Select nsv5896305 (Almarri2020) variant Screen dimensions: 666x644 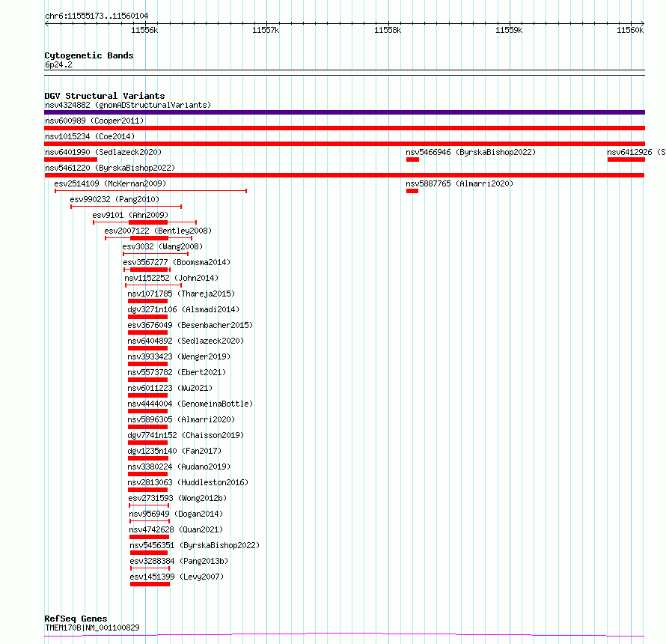(x=181, y=419)
